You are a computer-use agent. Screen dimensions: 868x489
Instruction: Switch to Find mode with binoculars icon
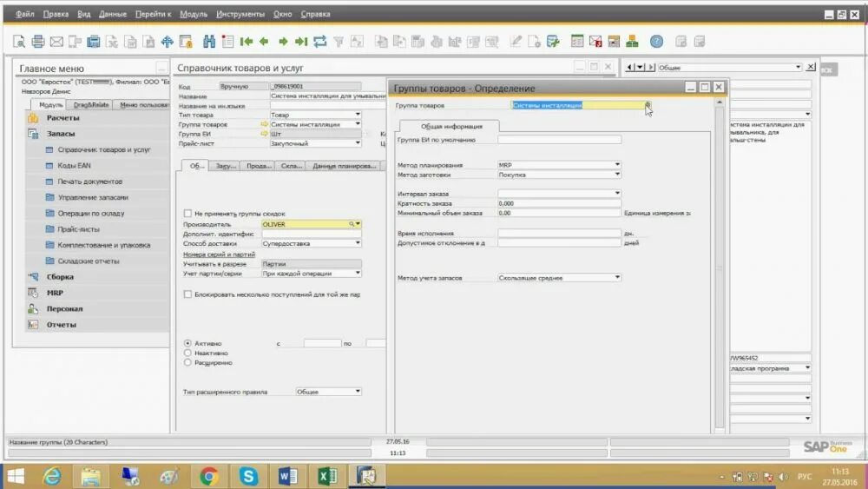[208, 42]
